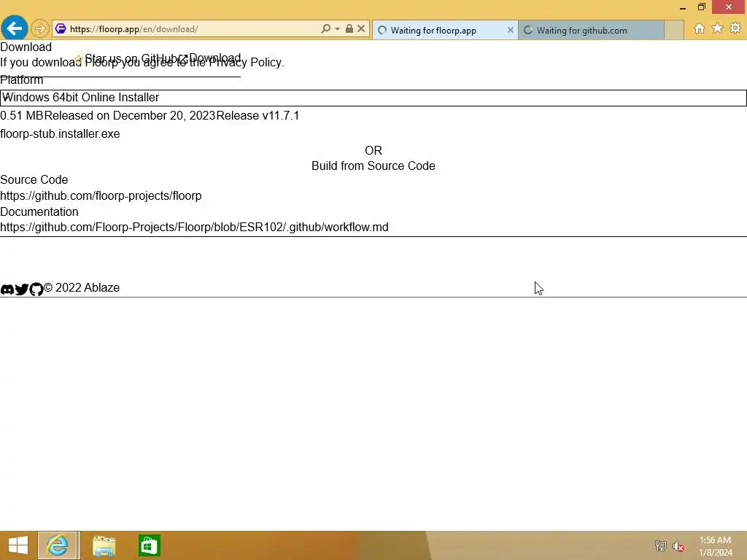Open File Explorer from the taskbar
The width and height of the screenshot is (747, 560).
click(104, 545)
